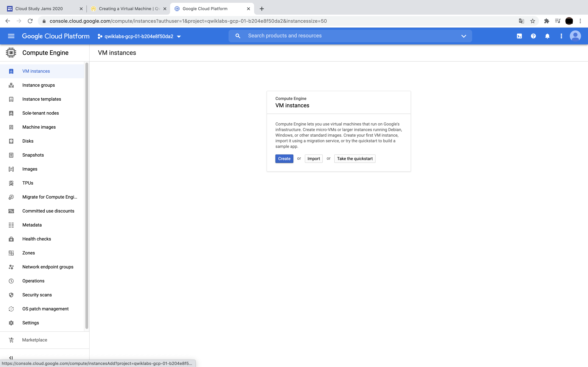Collapse the left sidebar panel
The width and height of the screenshot is (588, 367).
11,358
